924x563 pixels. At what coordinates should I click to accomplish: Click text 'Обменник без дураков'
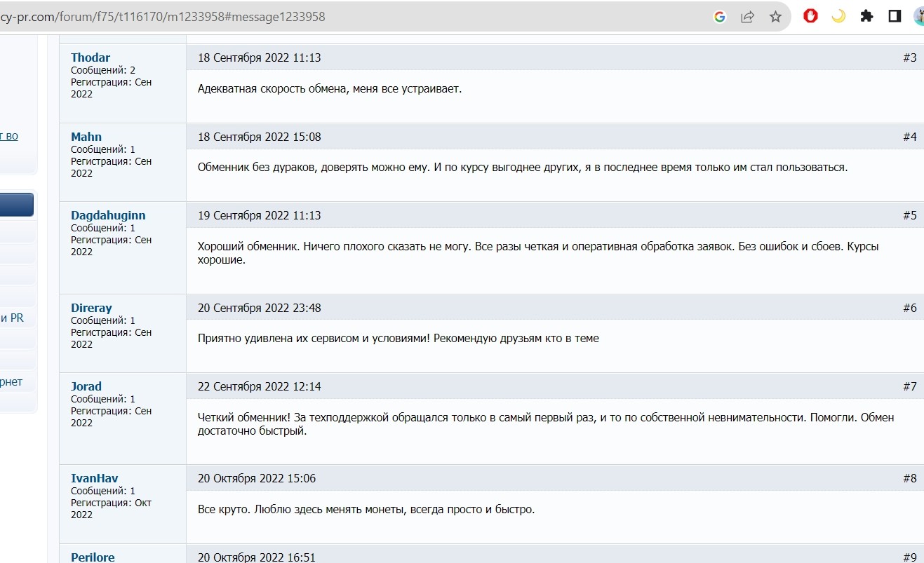click(x=257, y=168)
